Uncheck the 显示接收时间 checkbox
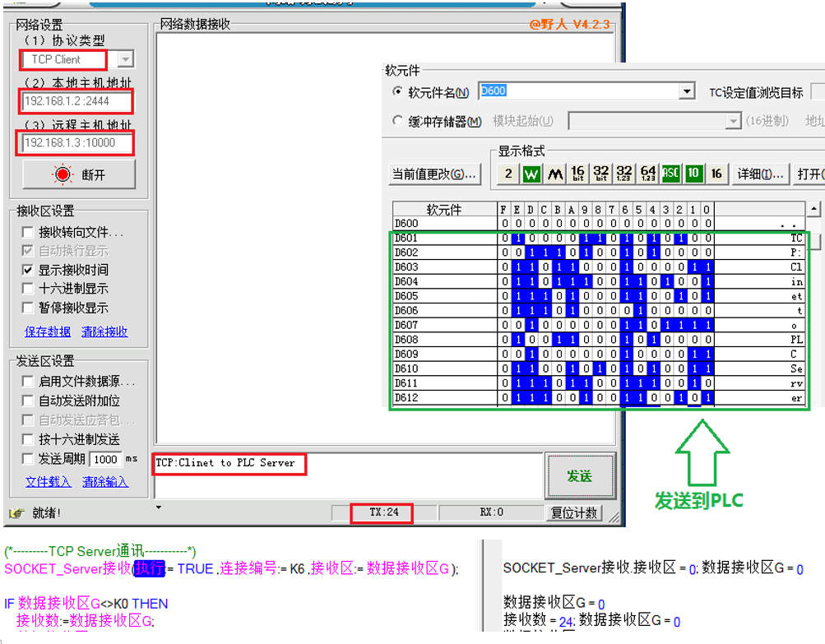 point(28,270)
